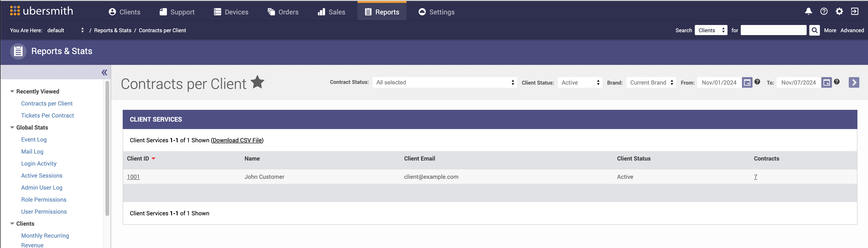This screenshot has height=248, width=868.
Task: Click the Download CSV File link
Action: 237,140
